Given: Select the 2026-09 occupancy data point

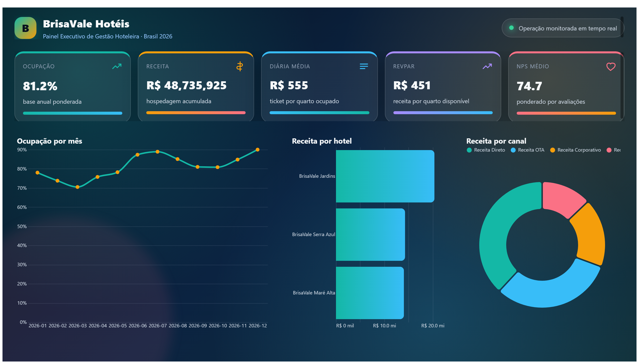Looking at the screenshot, I should coord(197,167).
